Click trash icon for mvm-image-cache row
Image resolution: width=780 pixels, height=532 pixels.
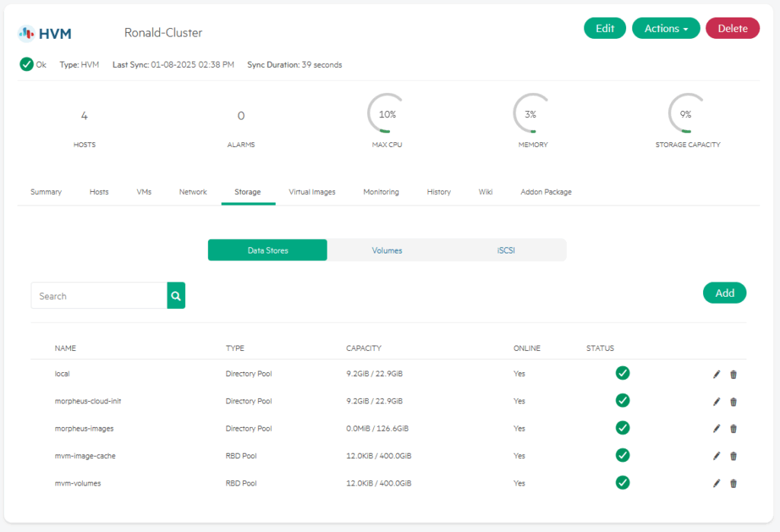point(734,456)
